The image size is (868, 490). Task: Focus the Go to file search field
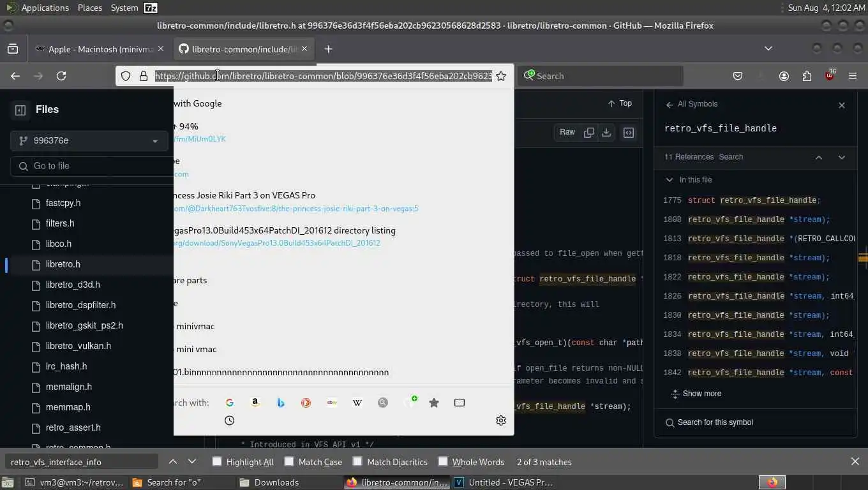click(93, 166)
